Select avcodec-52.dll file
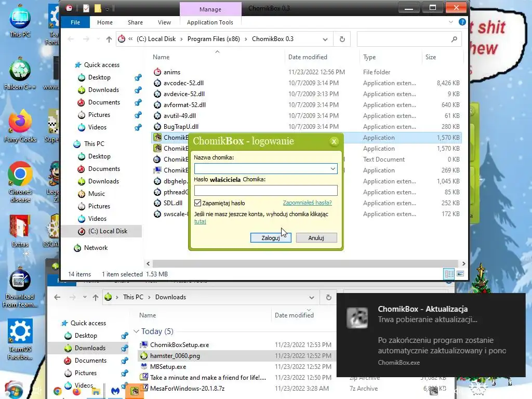 183,83
